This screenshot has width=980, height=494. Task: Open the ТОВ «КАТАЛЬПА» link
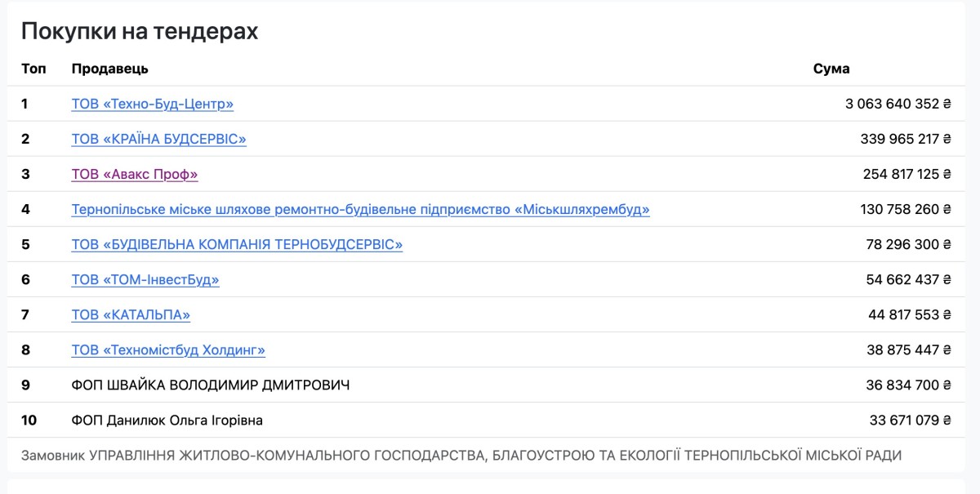131,314
